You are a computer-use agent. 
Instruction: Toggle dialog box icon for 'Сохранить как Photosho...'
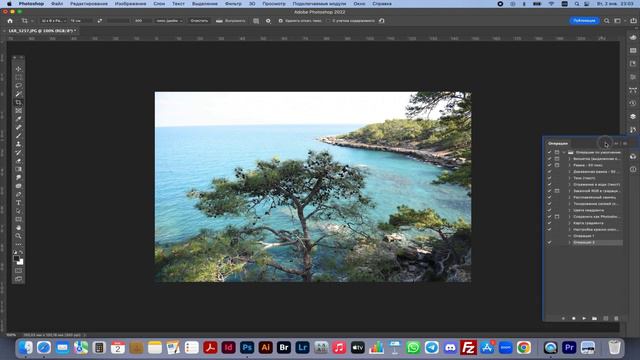click(x=557, y=217)
